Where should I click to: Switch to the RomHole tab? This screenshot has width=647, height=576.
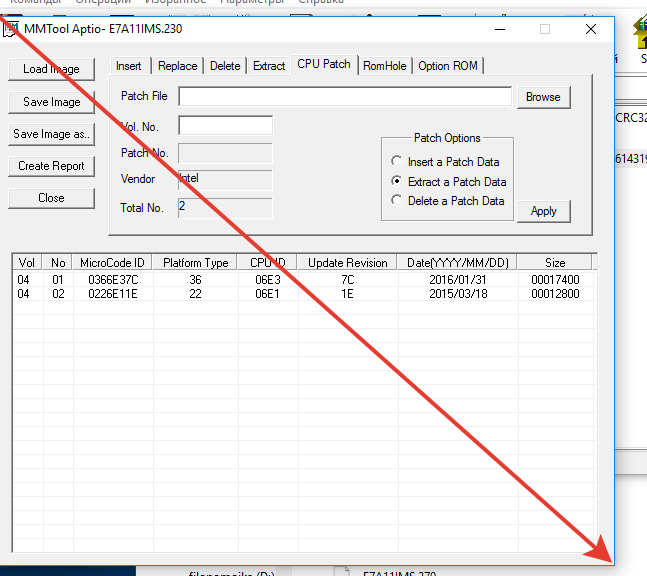click(x=385, y=66)
